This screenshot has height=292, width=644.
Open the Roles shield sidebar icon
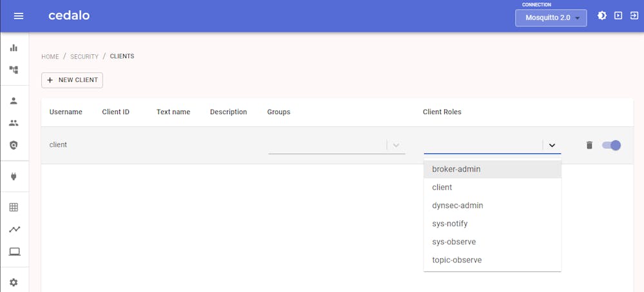14,145
